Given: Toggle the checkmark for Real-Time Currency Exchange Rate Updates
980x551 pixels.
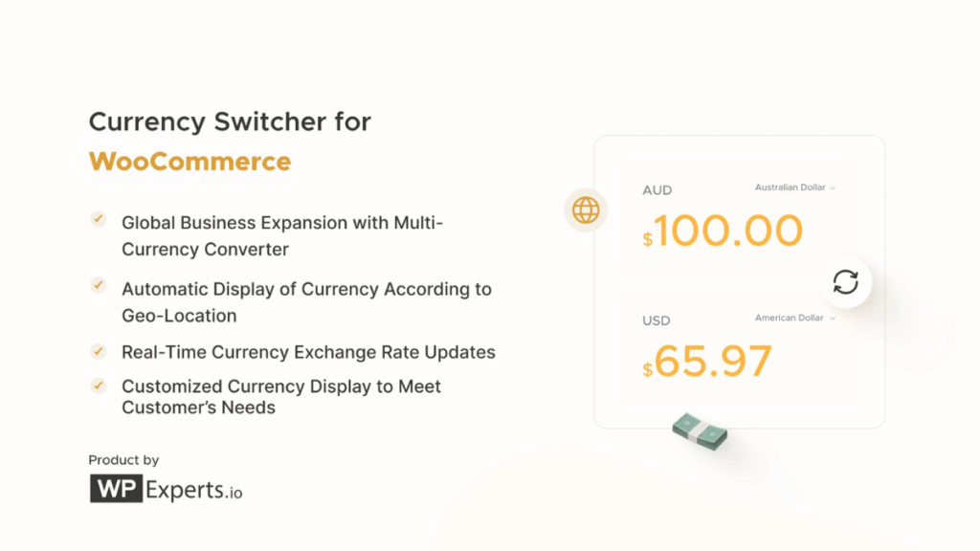Looking at the screenshot, I should 98,351.
